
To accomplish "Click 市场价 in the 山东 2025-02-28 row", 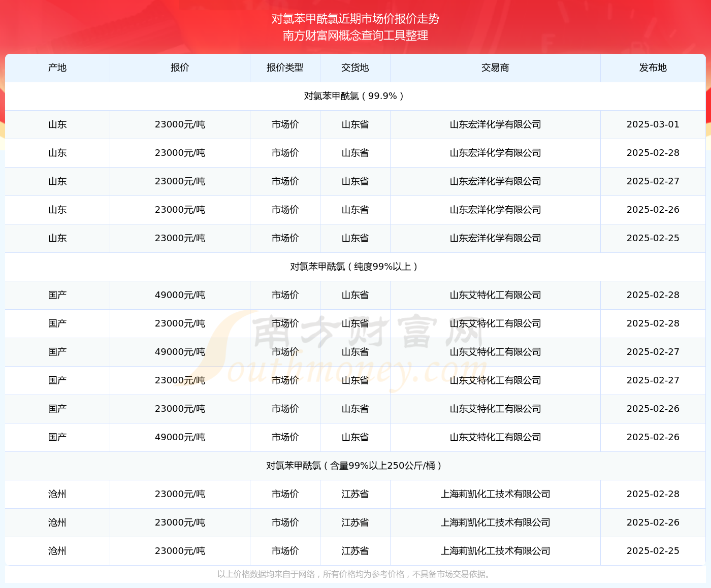I will point(285,153).
